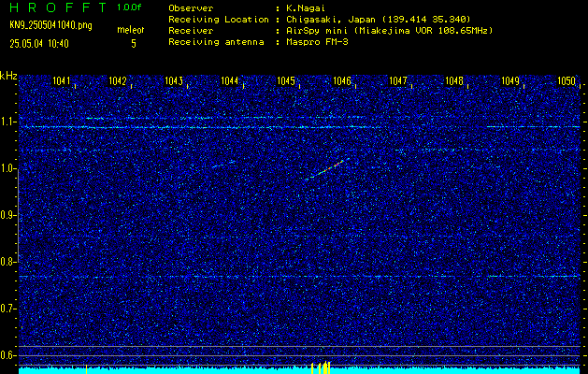The height and width of the screenshot is (374, 588).
Task: Click the meteor count label
Action: [131, 30]
